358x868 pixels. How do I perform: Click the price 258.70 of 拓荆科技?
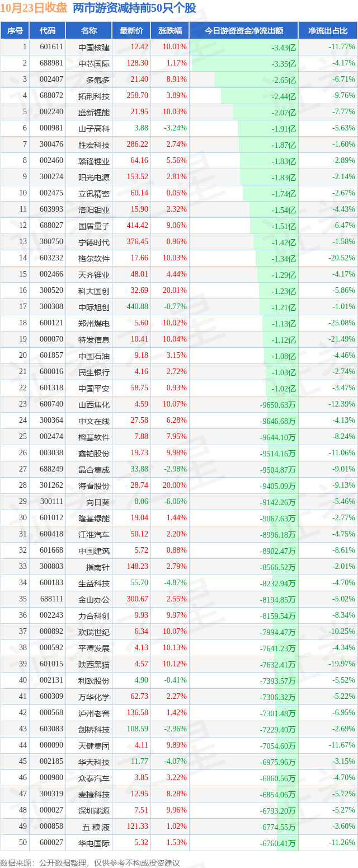coord(138,96)
